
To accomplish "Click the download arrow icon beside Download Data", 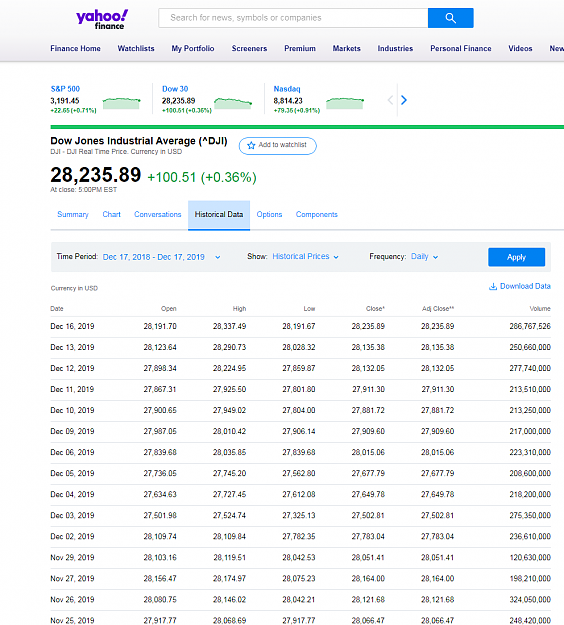I will [493, 286].
